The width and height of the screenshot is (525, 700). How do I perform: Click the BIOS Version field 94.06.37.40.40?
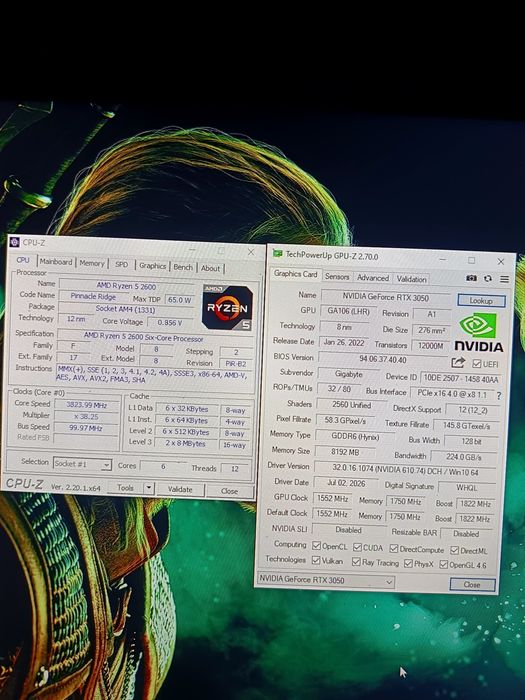[383, 359]
